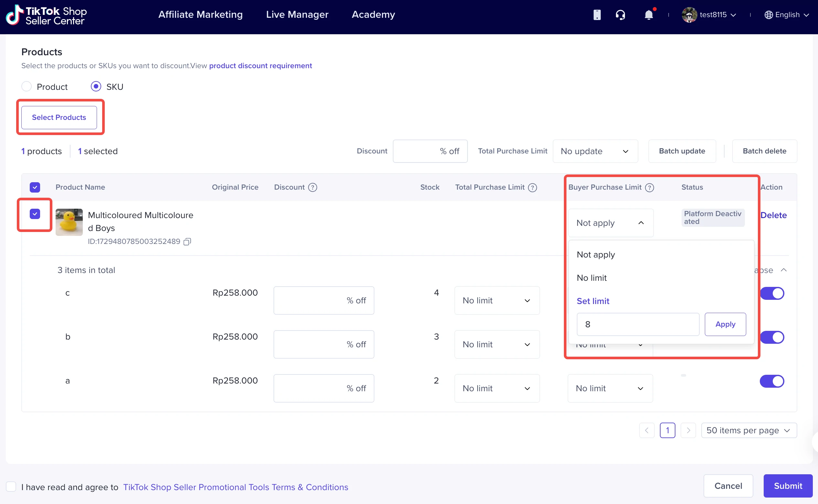Image resolution: width=818 pixels, height=504 pixels.
Task: Click the TikTok Shop logo icon
Action: pyautogui.click(x=14, y=15)
